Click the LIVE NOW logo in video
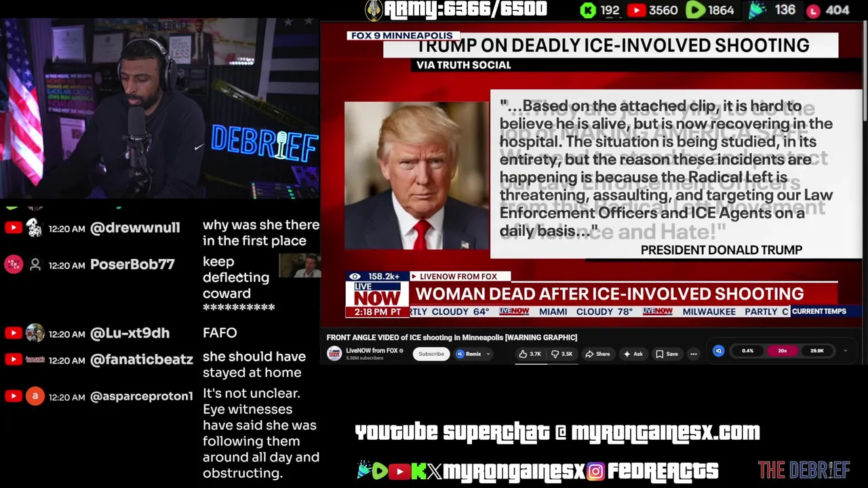Image resolution: width=868 pixels, height=488 pixels. [376, 294]
